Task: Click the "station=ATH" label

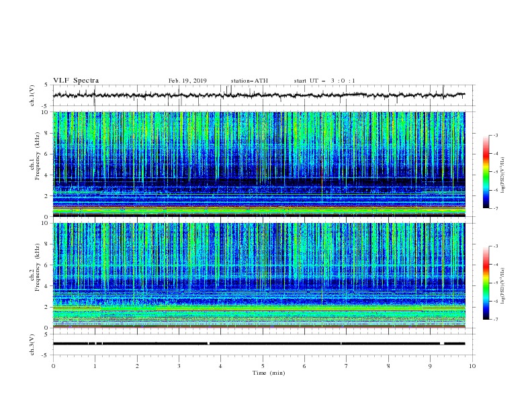Action: coord(249,81)
